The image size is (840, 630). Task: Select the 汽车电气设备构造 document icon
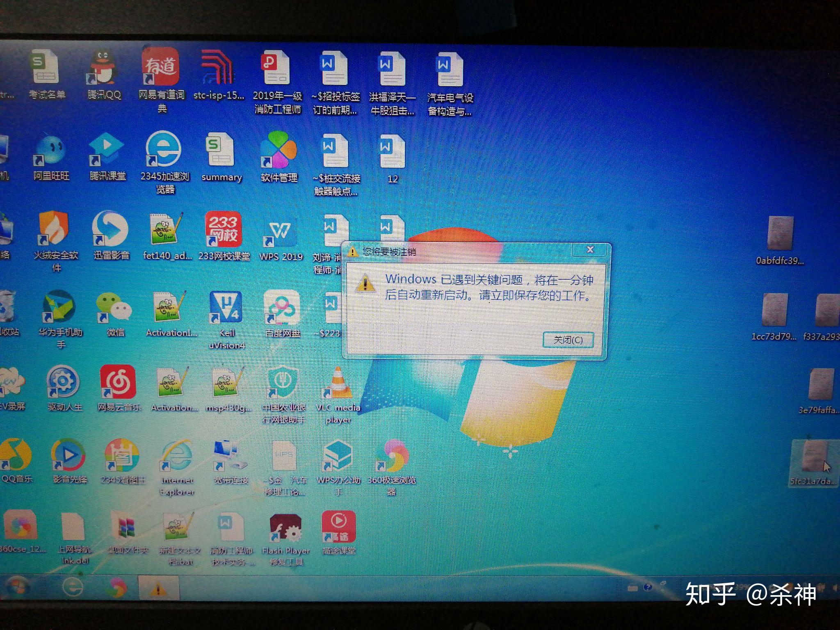[x=450, y=84]
